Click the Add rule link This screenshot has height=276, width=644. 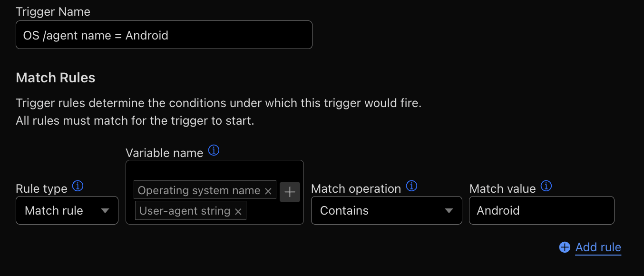pos(598,247)
